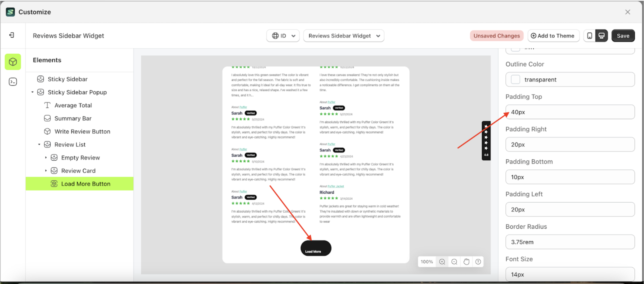Screen dimensions: 644x284
Task: Open the Reviews Sidebar Widget dropdown
Action: coord(343,36)
